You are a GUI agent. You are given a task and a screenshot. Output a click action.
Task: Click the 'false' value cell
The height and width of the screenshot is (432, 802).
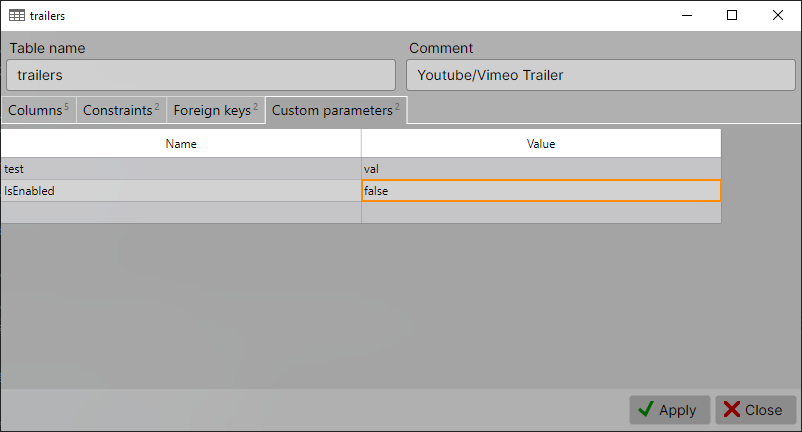[x=541, y=191]
